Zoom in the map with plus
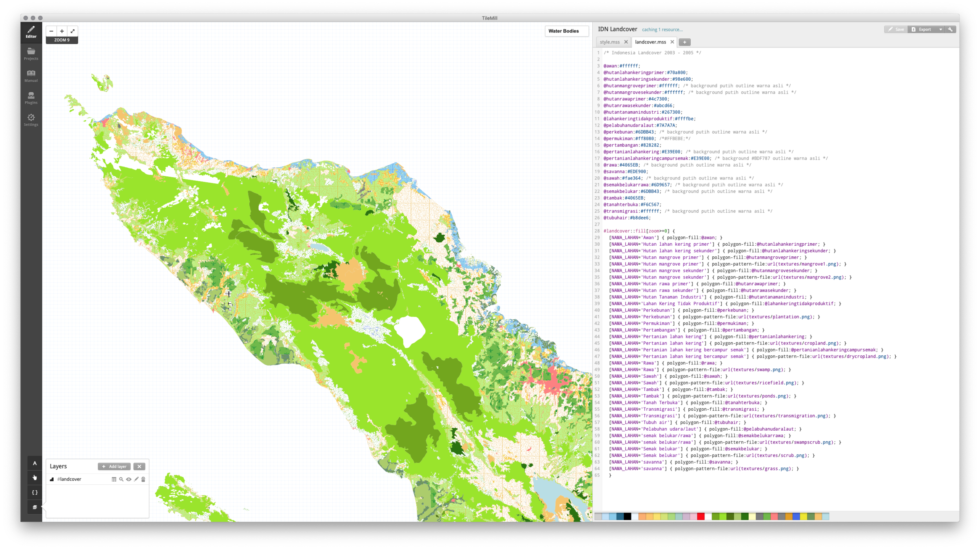The width and height of the screenshot is (980, 549). (x=62, y=31)
